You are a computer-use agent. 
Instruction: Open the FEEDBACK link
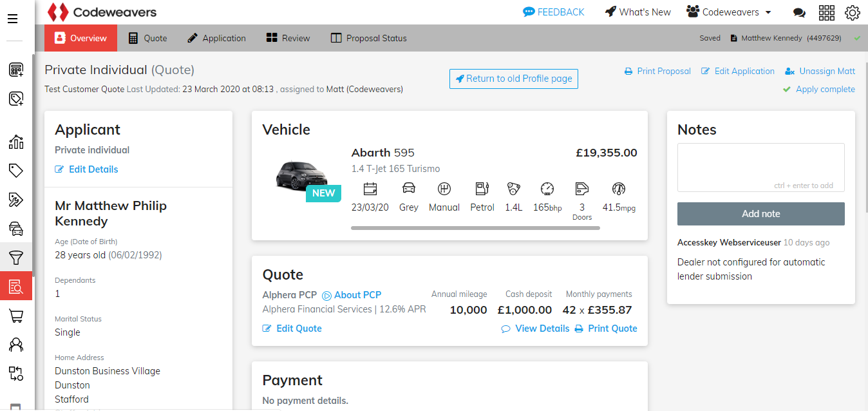(554, 12)
